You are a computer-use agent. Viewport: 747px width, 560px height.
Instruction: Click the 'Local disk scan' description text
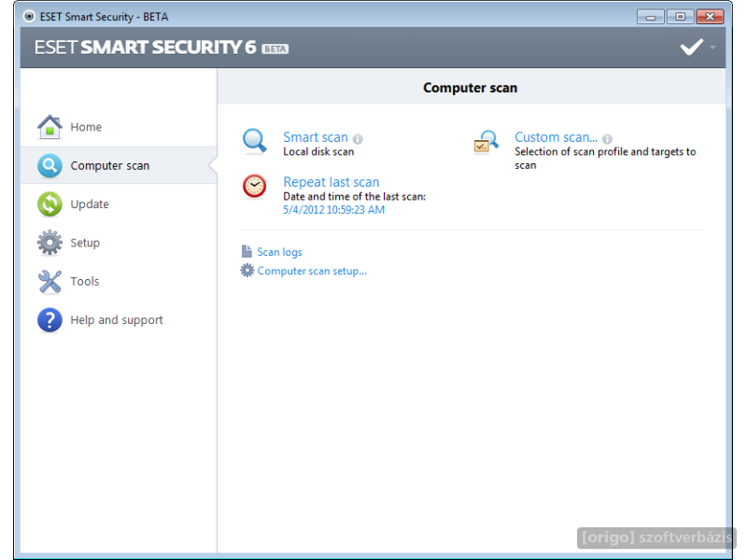[x=318, y=152]
